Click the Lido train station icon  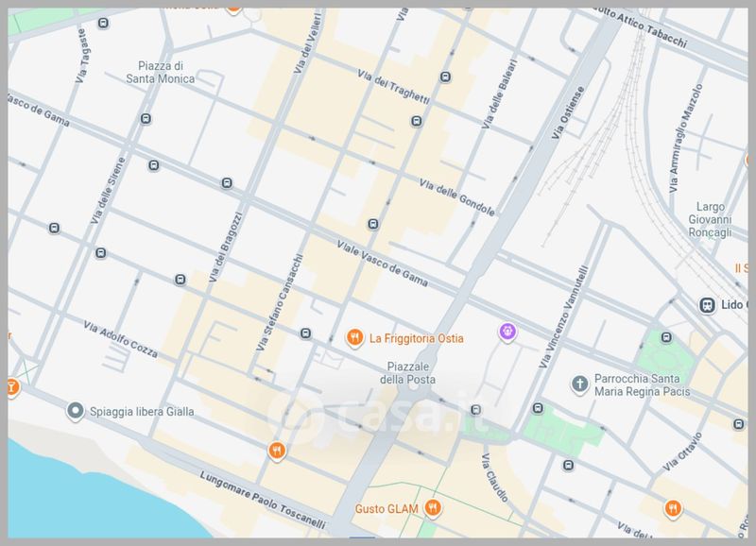(x=706, y=305)
